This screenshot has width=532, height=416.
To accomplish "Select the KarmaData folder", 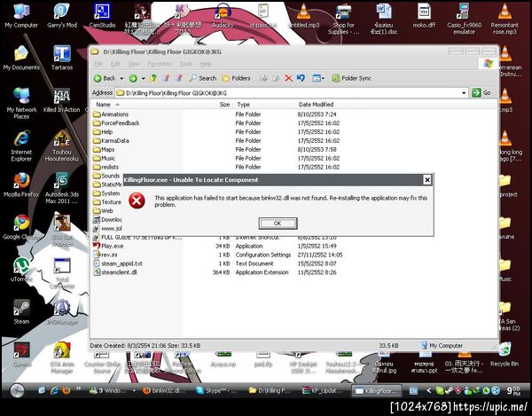I will (112, 141).
